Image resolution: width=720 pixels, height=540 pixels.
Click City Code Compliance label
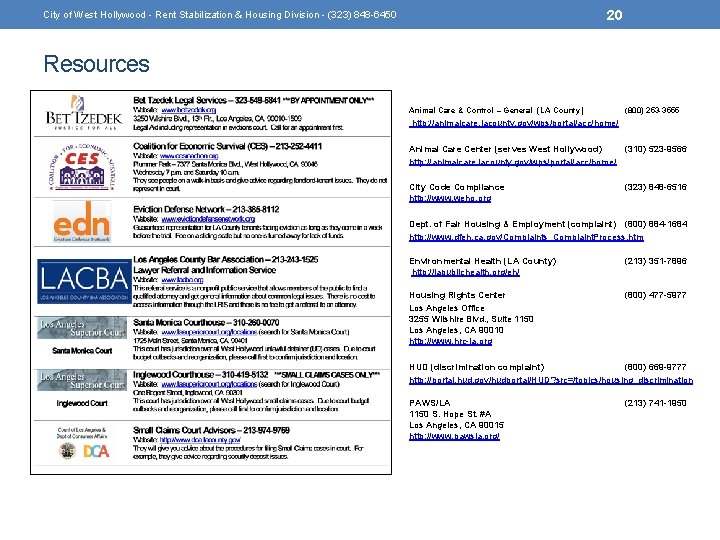[457, 187]
